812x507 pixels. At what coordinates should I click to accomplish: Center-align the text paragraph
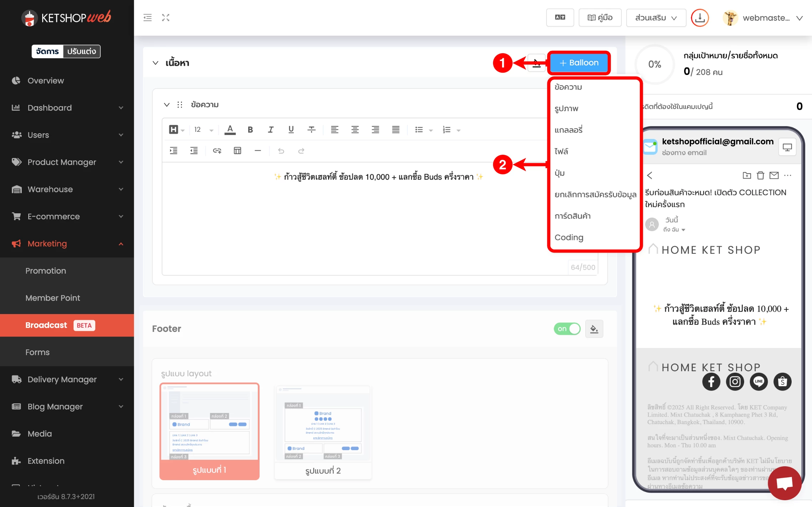[355, 130]
